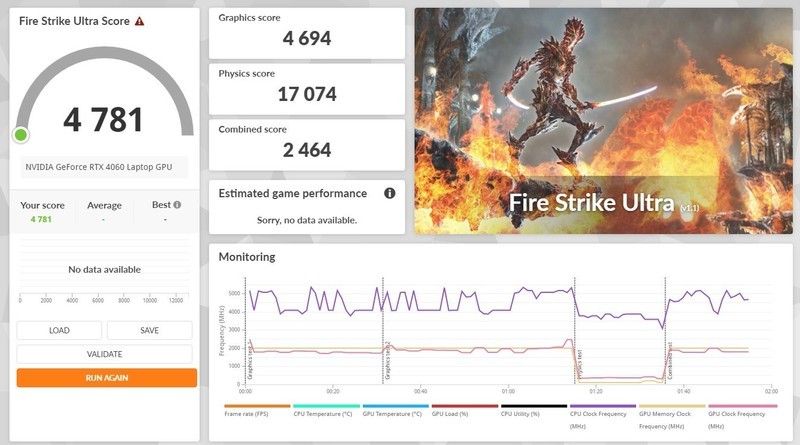
Task: Click the Physics score value 17 074
Action: click(307, 94)
